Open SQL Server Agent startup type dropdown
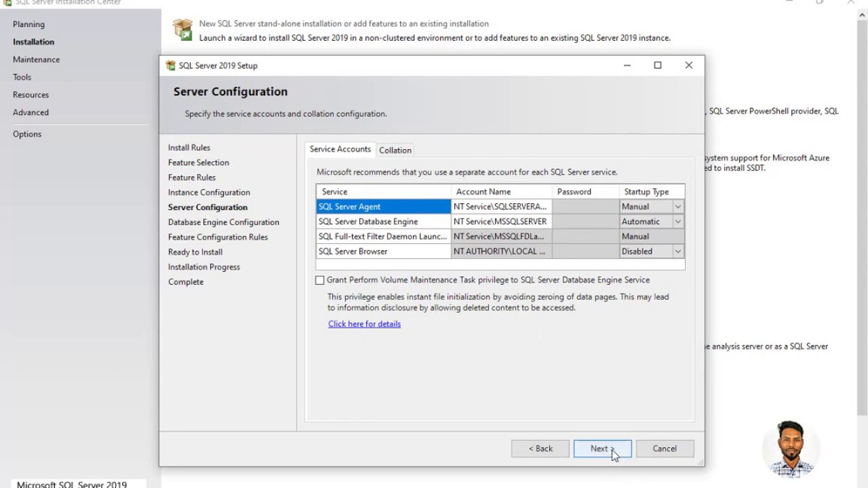The image size is (868, 488). (x=677, y=207)
